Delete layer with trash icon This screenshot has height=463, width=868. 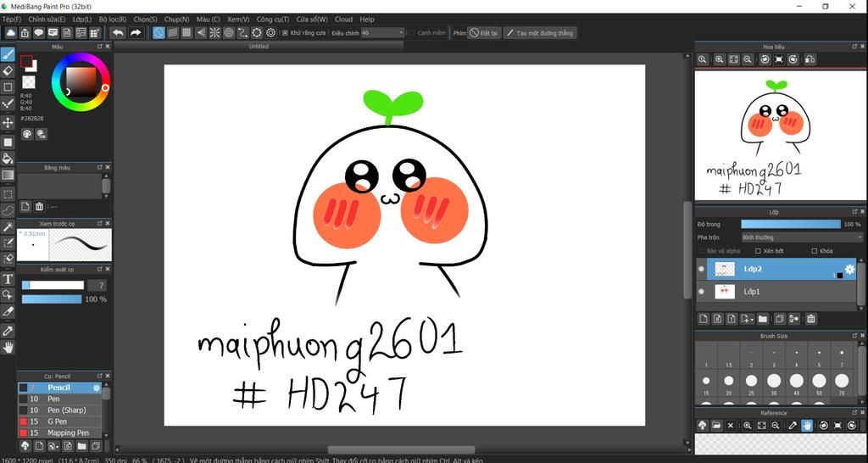(x=811, y=319)
